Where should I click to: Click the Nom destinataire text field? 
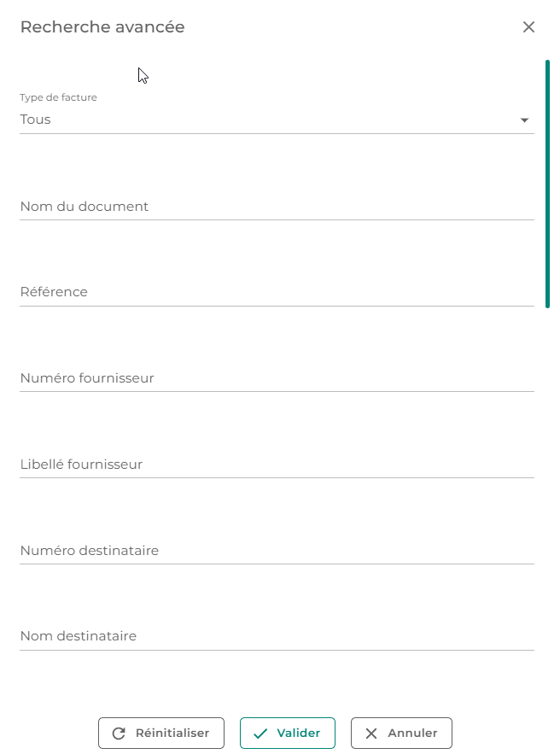tap(277, 636)
